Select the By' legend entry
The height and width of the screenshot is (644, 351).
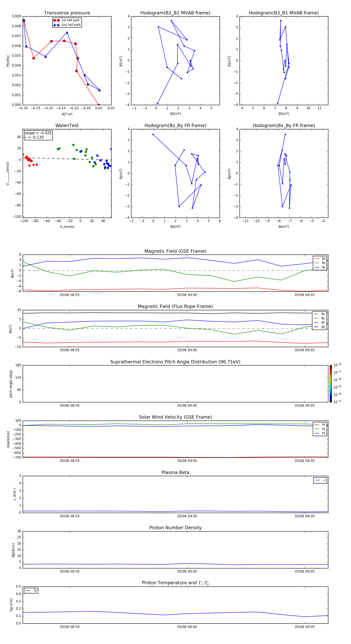pyautogui.click(x=320, y=318)
